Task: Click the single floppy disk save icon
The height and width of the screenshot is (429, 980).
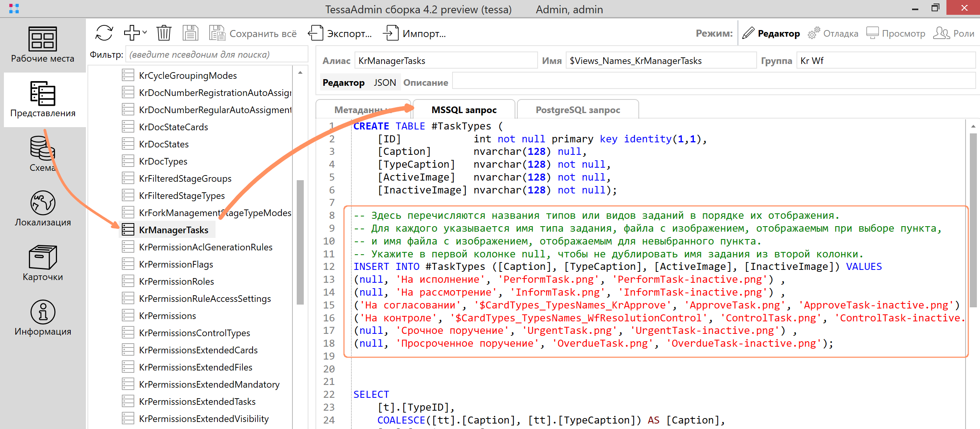Action: tap(191, 33)
